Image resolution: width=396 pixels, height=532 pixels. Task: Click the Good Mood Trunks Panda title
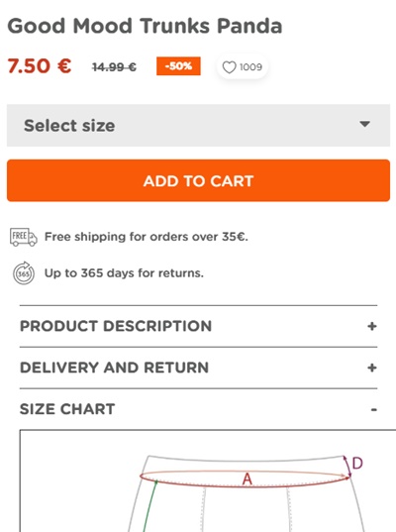coord(145,26)
